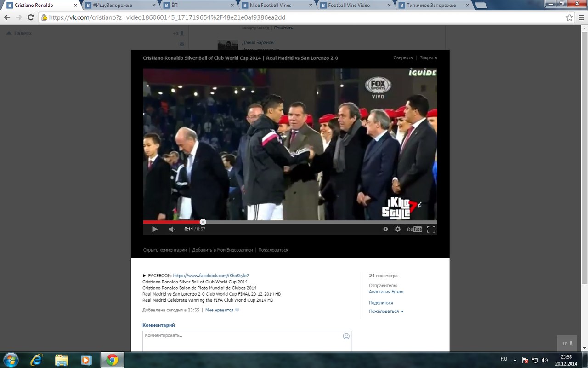Close the Football Vine Video tab
The height and width of the screenshot is (368, 588).
pos(388,6)
